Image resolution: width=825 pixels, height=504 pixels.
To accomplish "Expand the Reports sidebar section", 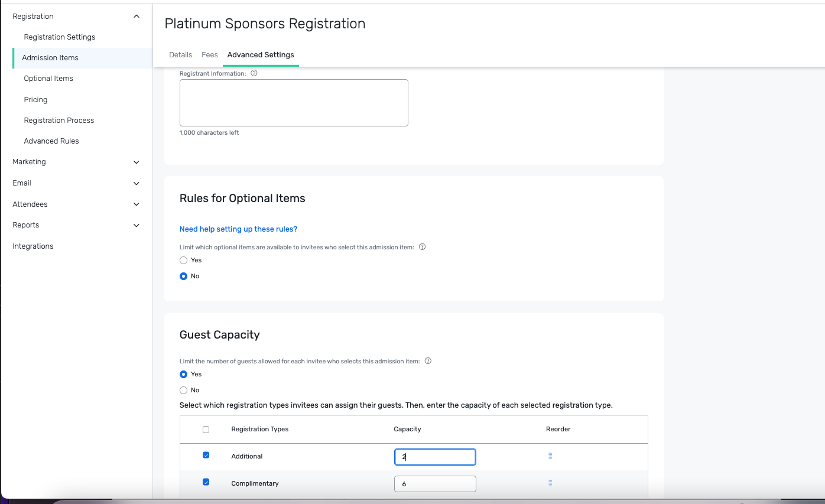I will tap(137, 225).
